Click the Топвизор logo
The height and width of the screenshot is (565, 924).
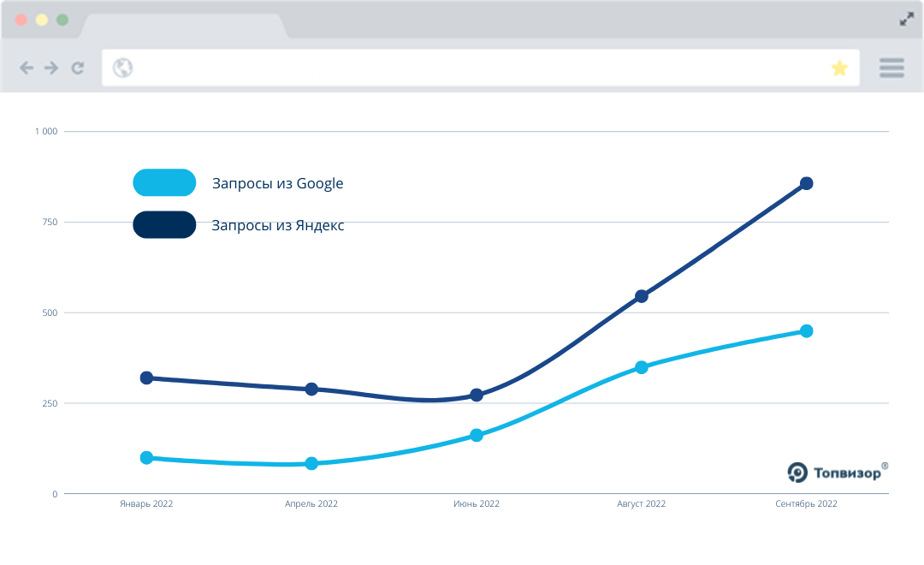tap(838, 473)
